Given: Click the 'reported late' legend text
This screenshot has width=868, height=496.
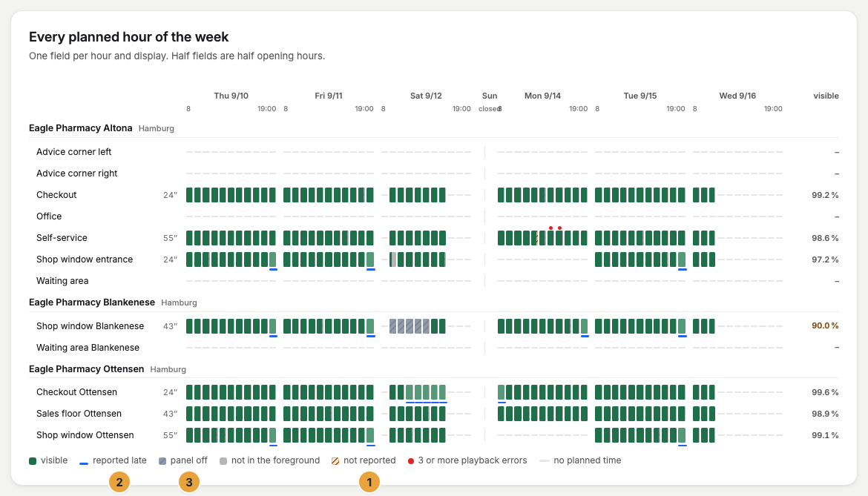Looking at the screenshot, I should (119, 460).
